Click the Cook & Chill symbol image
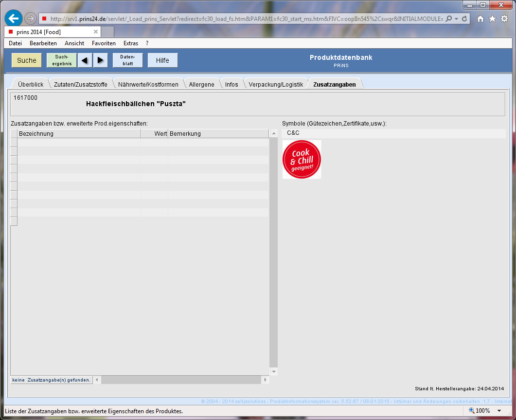This screenshot has height=420, width=516. tap(302, 160)
